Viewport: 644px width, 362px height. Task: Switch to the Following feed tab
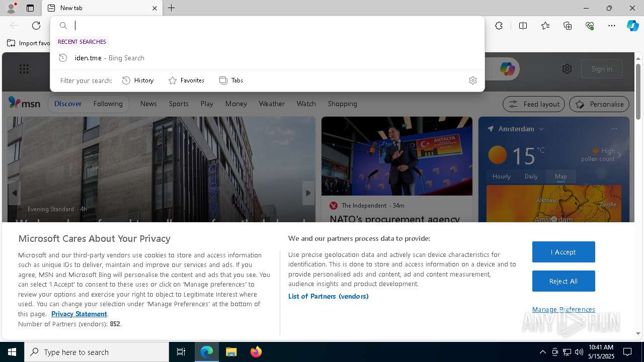point(108,104)
